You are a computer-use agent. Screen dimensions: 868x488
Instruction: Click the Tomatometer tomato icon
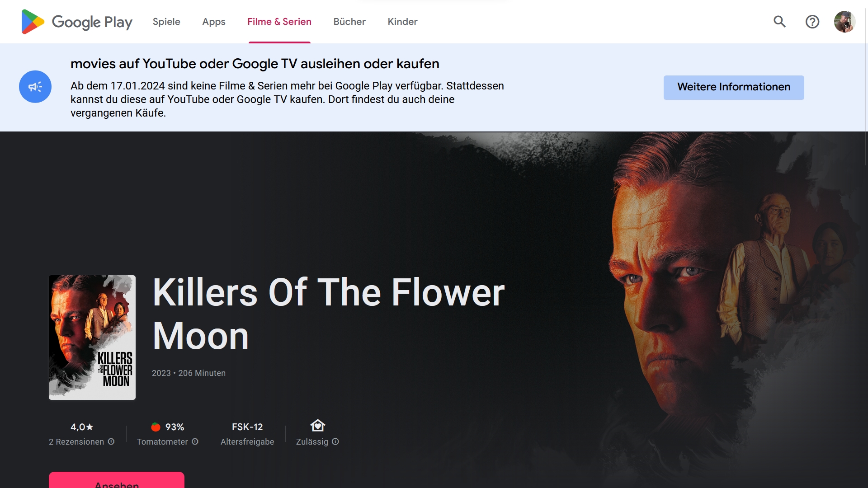point(156,427)
